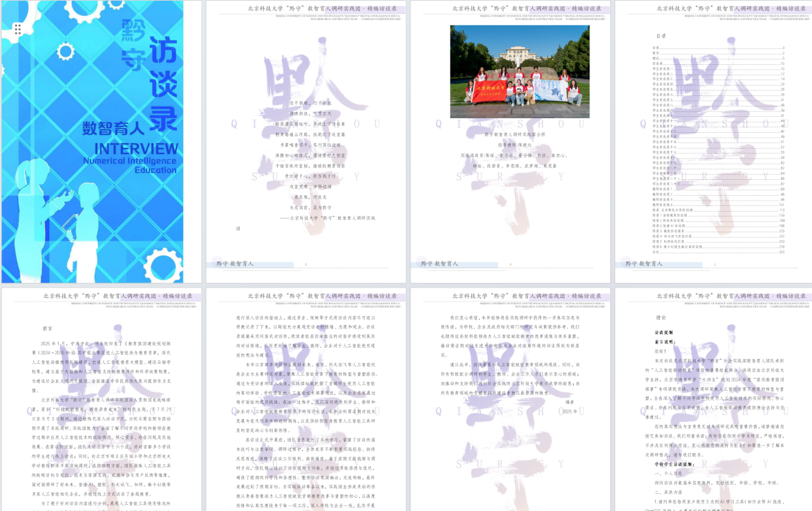Click the 前言 heading text
Image resolution: width=812 pixels, height=511 pixels.
click(x=48, y=328)
